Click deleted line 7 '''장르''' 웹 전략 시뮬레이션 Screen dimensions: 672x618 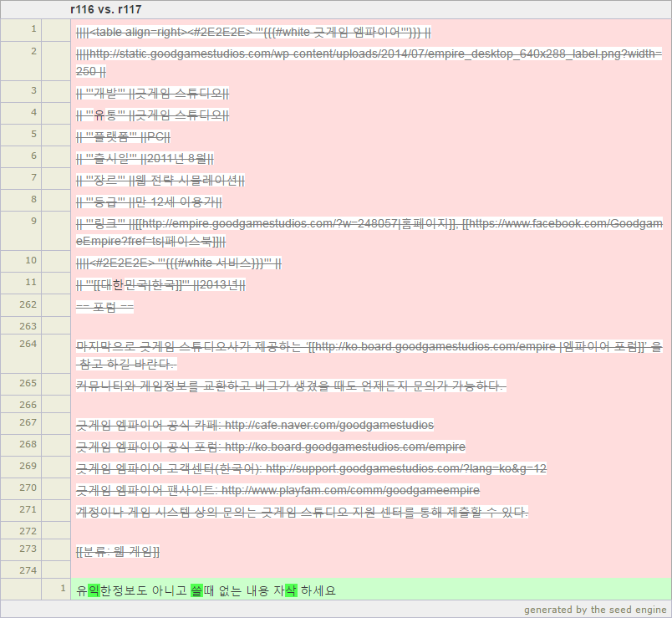[x=160, y=180]
